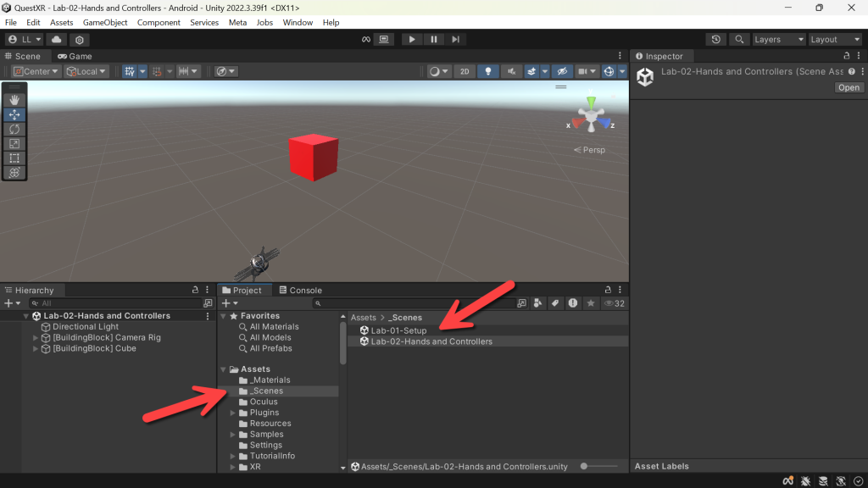Click the Open button in Inspector

849,87
